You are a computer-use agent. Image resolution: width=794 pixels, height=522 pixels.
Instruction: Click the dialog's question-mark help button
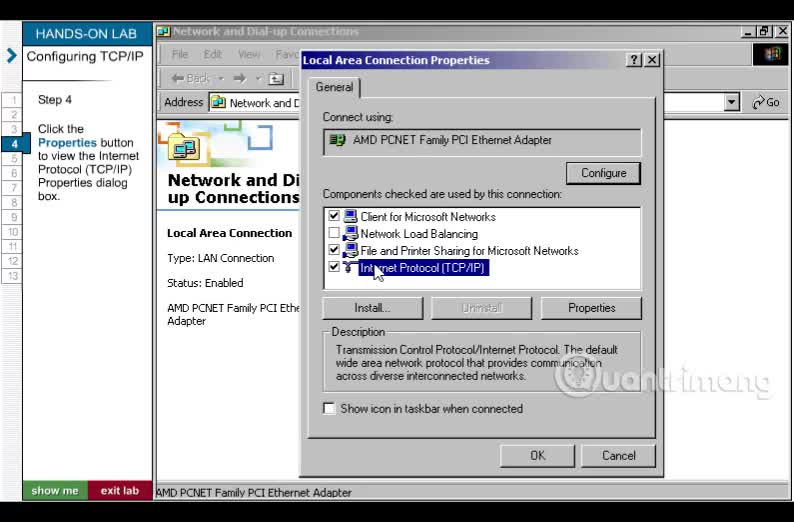point(634,60)
